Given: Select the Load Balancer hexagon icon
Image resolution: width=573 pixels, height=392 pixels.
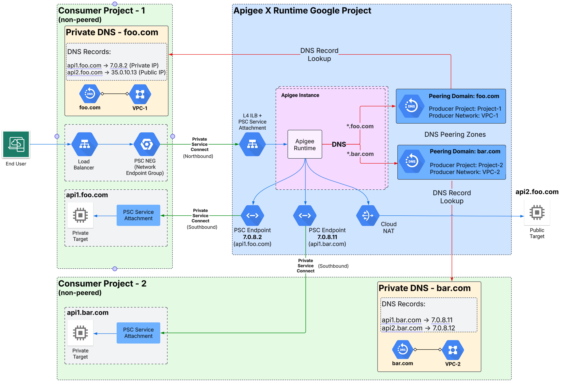Looking at the screenshot, I should point(85,144).
